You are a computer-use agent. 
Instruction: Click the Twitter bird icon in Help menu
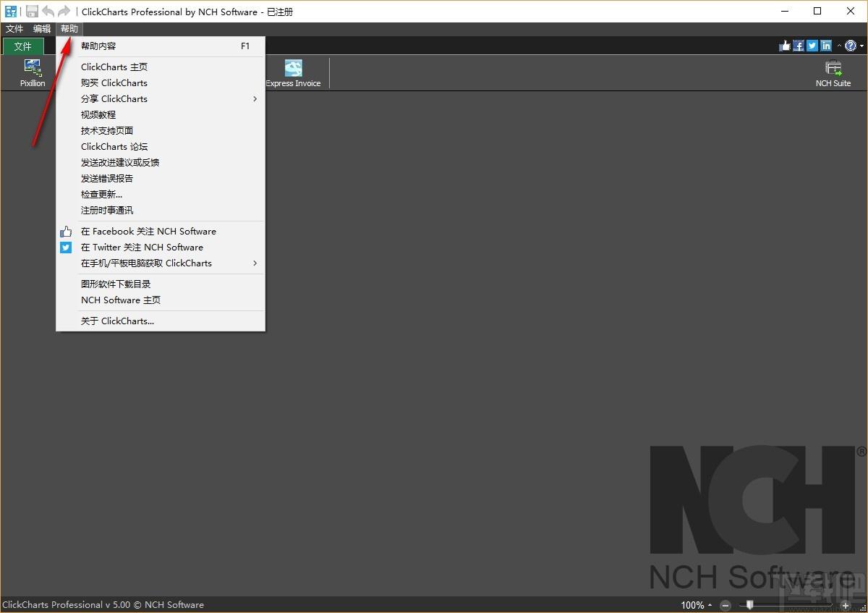[x=66, y=248]
